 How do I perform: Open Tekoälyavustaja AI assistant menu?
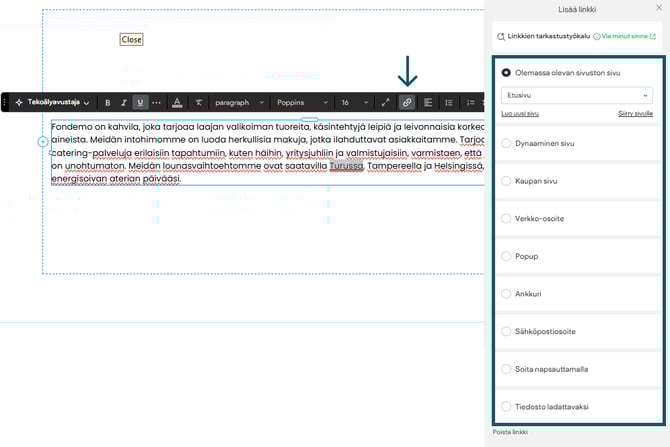[x=52, y=102]
